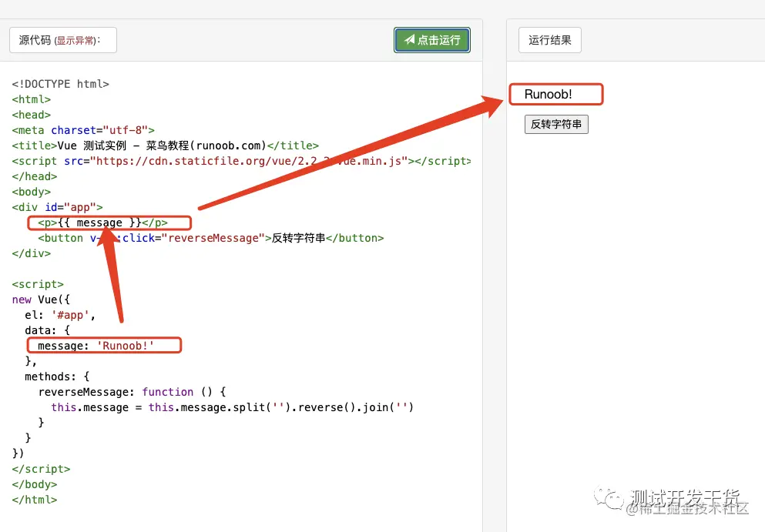Click the green 点击运行 run button
The height and width of the screenshot is (532, 765).
[x=431, y=40]
